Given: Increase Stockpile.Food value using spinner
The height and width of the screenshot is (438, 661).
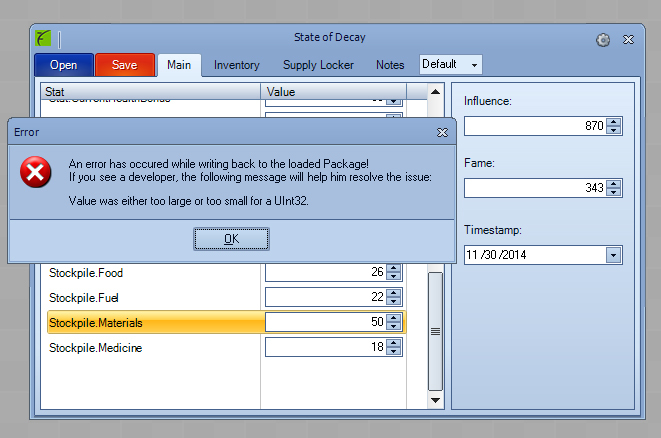Looking at the screenshot, I should (394, 268).
